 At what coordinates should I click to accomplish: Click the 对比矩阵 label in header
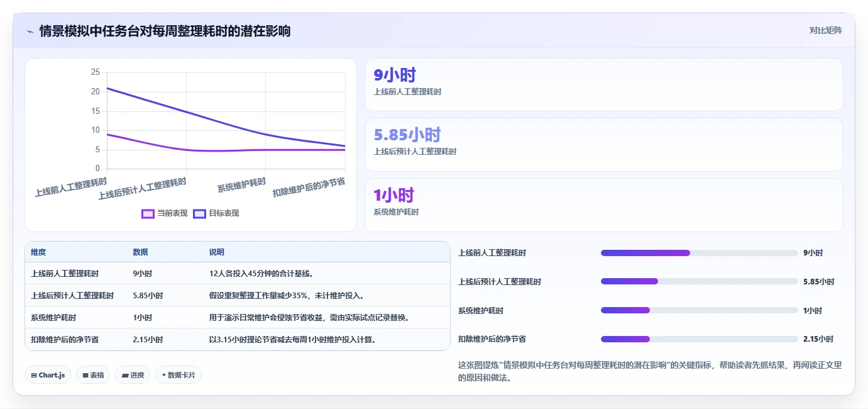[x=825, y=30]
